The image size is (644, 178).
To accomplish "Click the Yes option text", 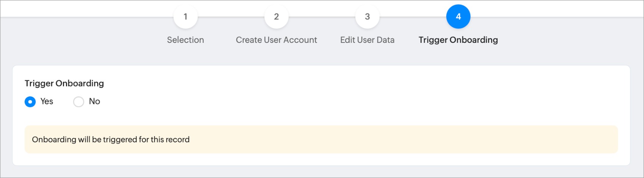I will (47, 101).
